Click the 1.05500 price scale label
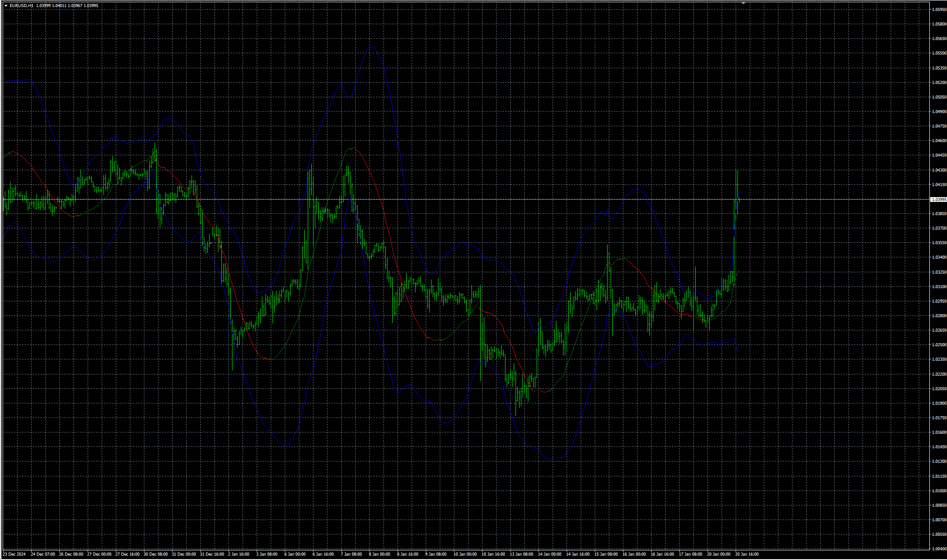The height and width of the screenshot is (560, 947). click(x=939, y=53)
